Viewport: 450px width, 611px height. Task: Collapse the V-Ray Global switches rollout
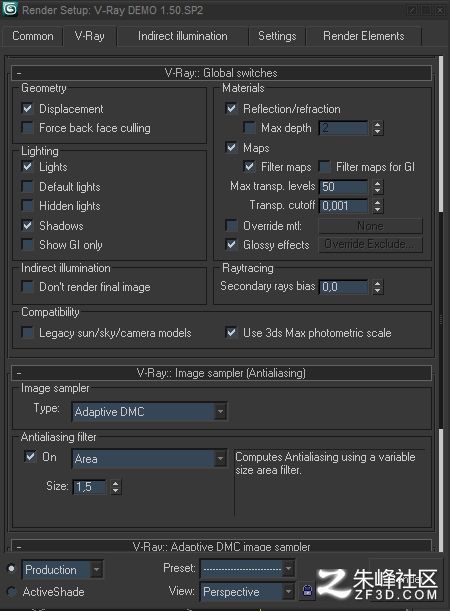[x=19, y=73]
